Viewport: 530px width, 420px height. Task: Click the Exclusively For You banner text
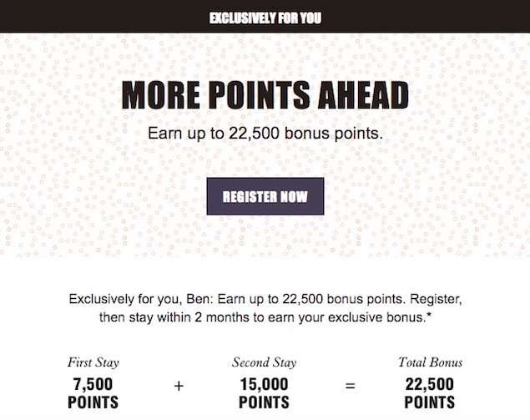(x=265, y=18)
